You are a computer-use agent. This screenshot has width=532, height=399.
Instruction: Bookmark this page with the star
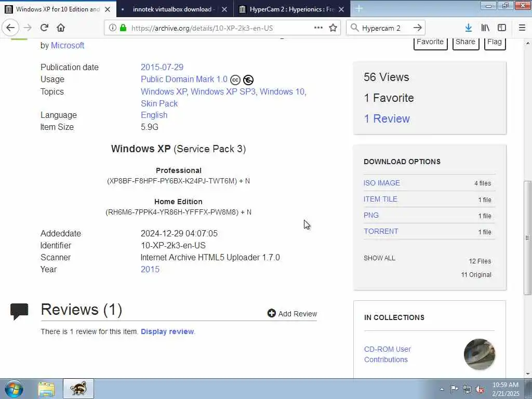click(x=333, y=28)
